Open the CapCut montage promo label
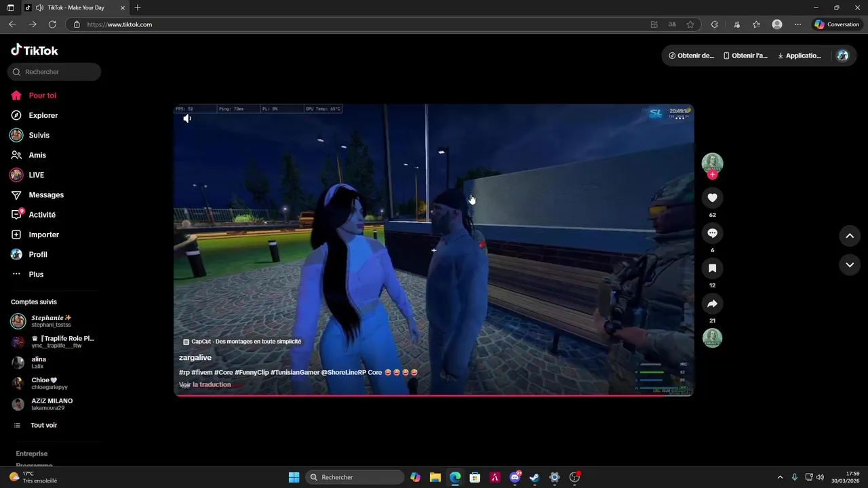 coord(242,342)
